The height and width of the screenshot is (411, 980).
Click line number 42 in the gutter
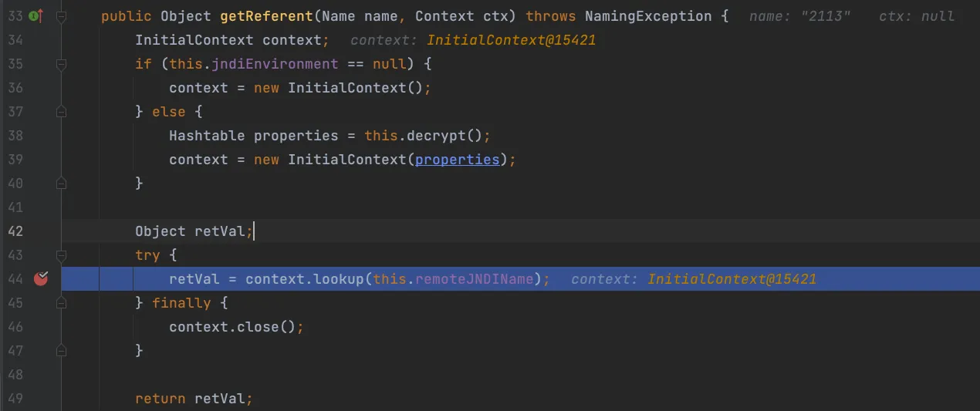pos(15,231)
